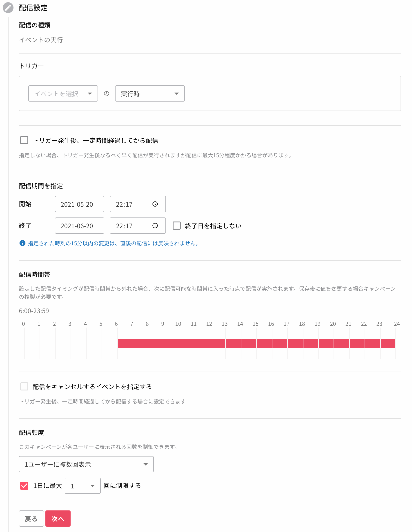Viewport: 412px width, 532px height.
Task: Click the end date field 2021-06-20
Action: [79, 226]
